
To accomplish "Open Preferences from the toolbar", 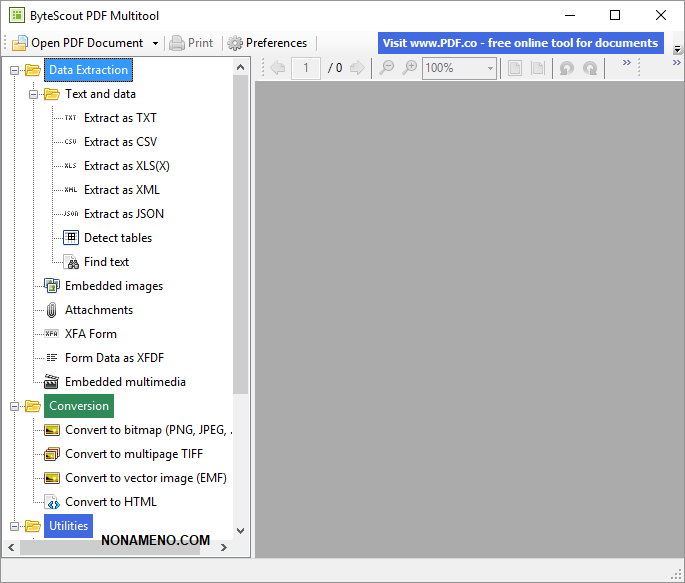I will click(266, 43).
